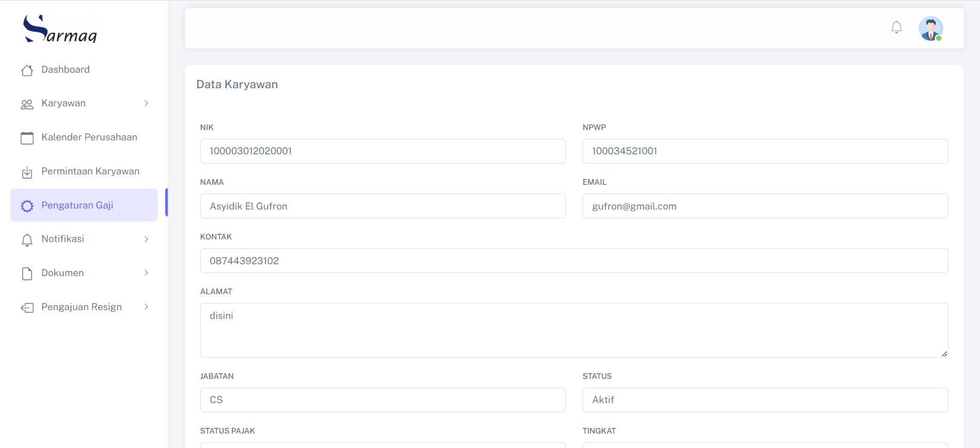This screenshot has height=448, width=980.
Task: Click the NIK field label
Action: tap(207, 127)
